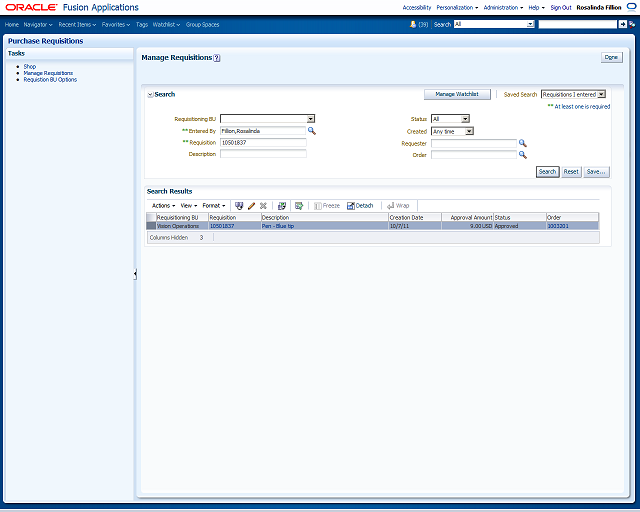
Task: Open the Format menu in Search Results
Action: tap(214, 206)
